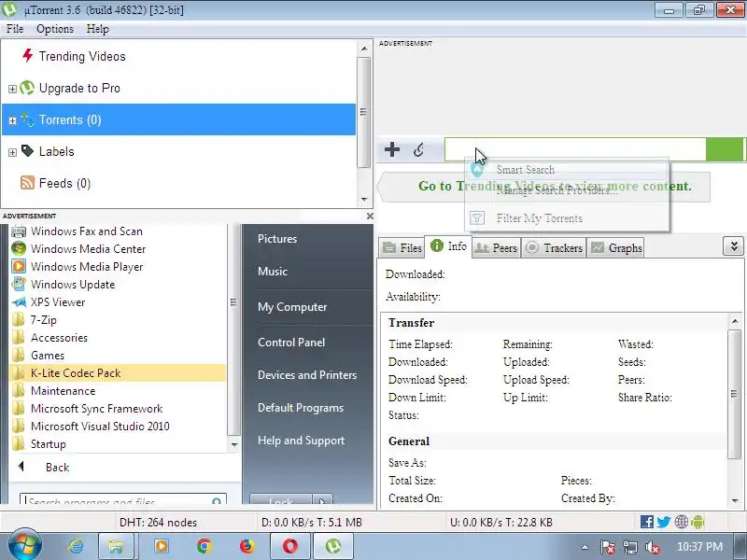Launch Windows Media Center
The height and width of the screenshot is (560, 747).
(117, 249)
